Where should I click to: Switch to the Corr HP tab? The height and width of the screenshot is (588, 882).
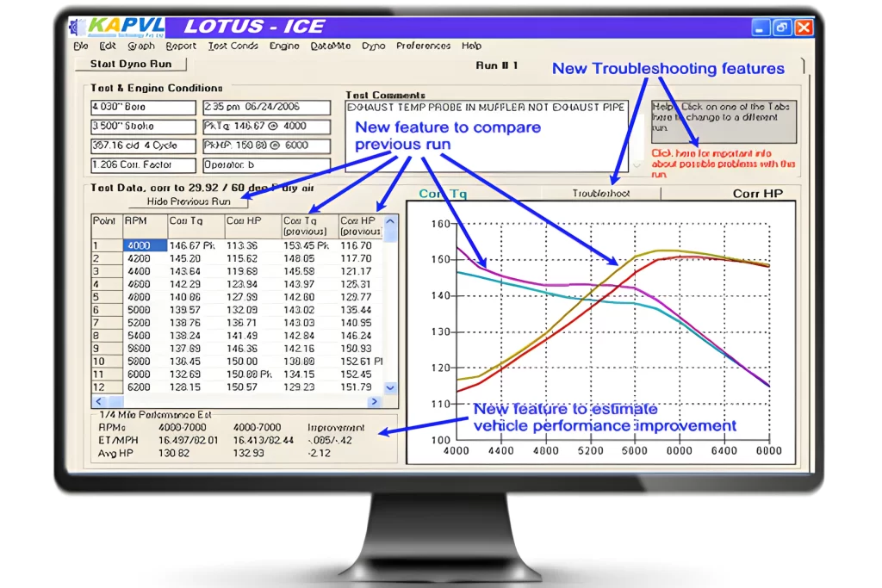tap(757, 194)
